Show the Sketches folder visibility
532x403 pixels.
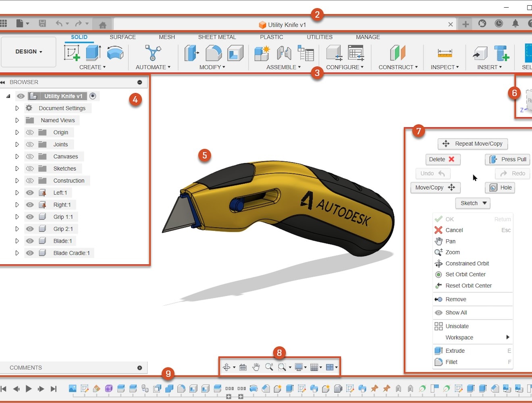click(x=30, y=168)
